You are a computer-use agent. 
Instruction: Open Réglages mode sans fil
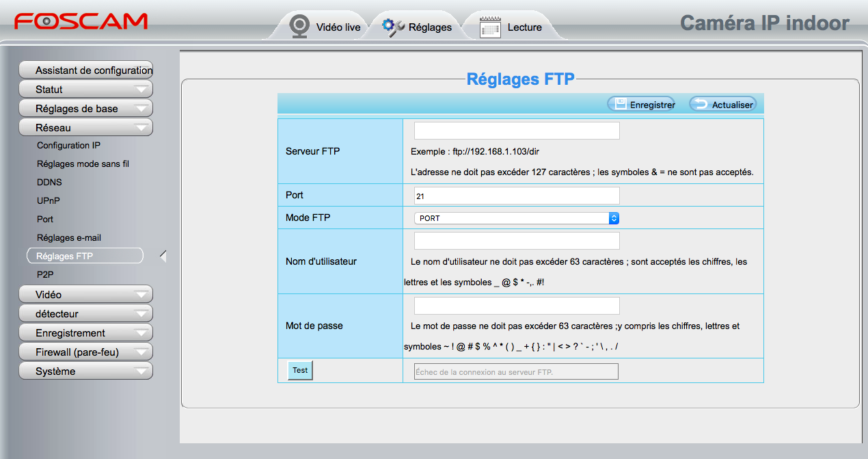click(83, 164)
